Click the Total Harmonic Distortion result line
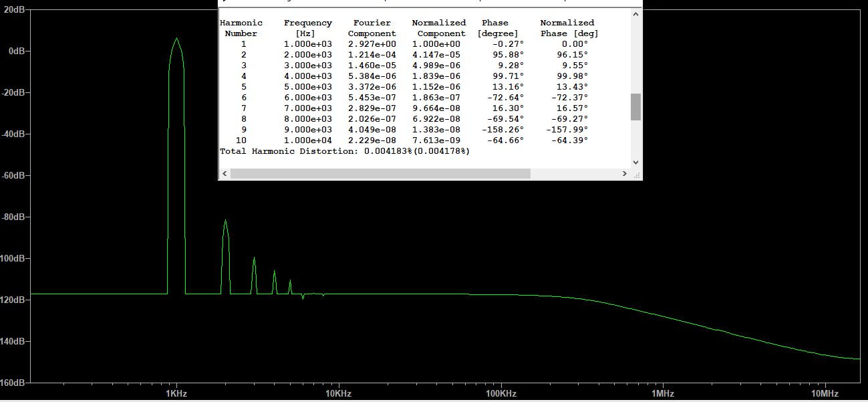The height and width of the screenshot is (402, 868). (345, 151)
